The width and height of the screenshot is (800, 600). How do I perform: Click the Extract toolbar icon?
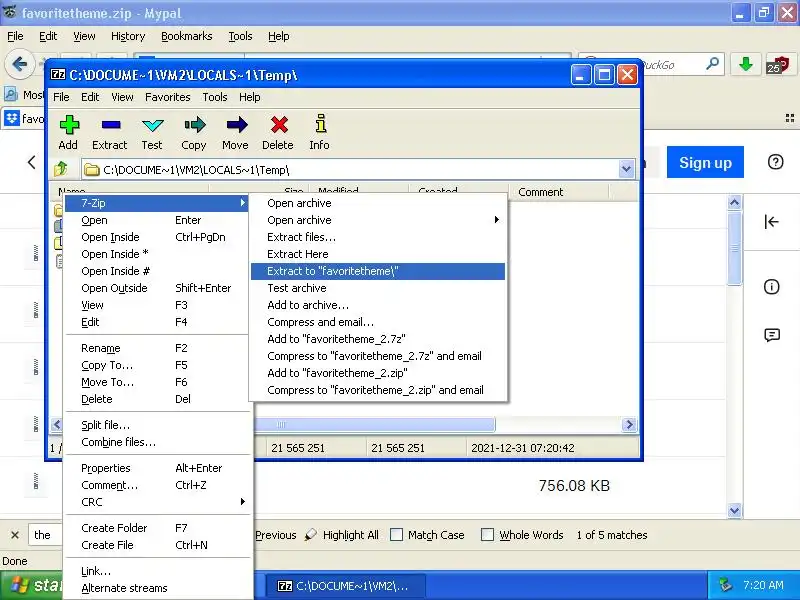pos(111,125)
